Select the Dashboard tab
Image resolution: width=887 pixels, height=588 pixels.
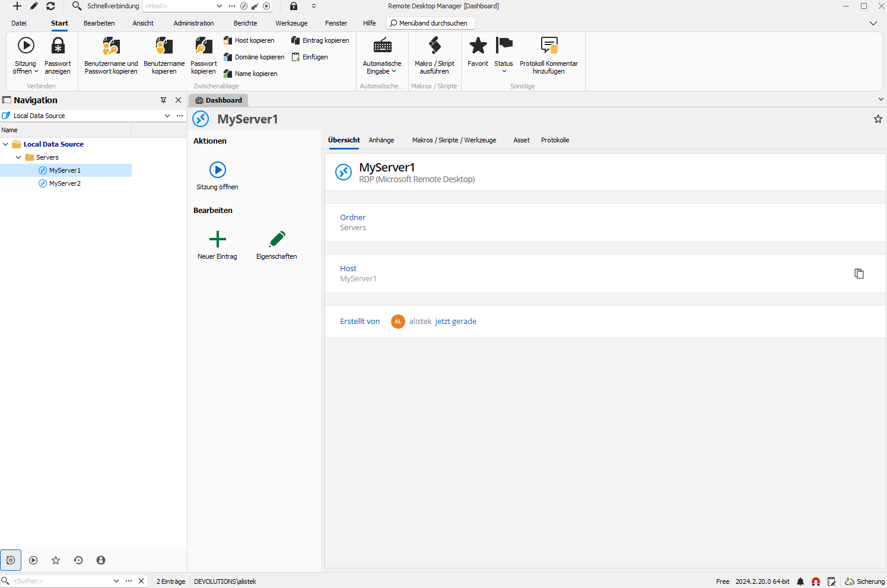click(x=218, y=100)
